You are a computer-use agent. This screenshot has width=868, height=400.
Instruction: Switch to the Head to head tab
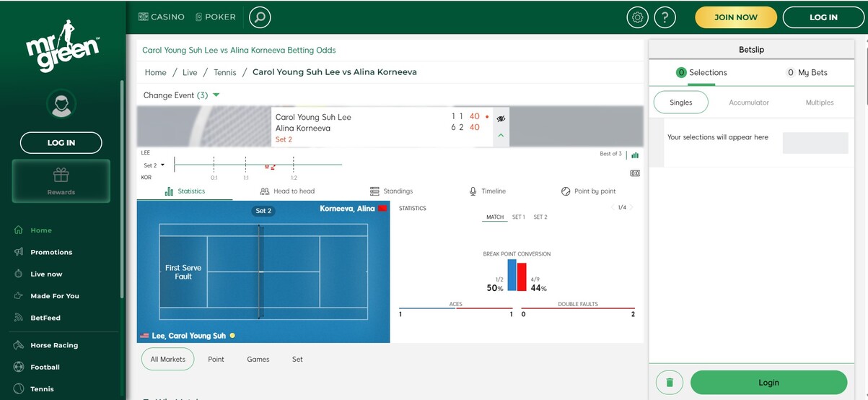287,191
